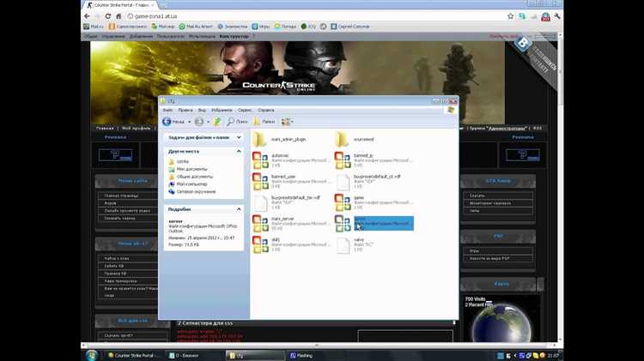Open the views dropdown in Explorer toolbar
The image size is (644, 361).
coord(288,122)
